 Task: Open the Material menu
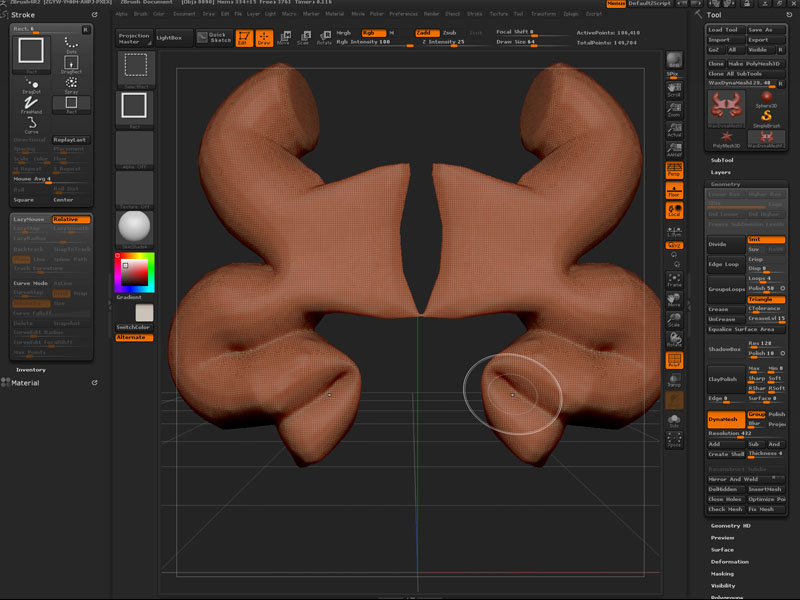pyautogui.click(x=335, y=14)
